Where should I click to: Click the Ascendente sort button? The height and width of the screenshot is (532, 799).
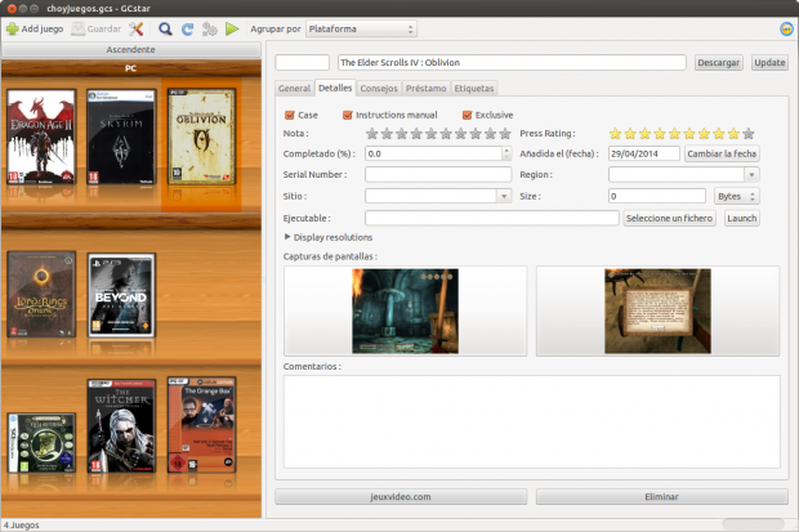pyautogui.click(x=131, y=50)
